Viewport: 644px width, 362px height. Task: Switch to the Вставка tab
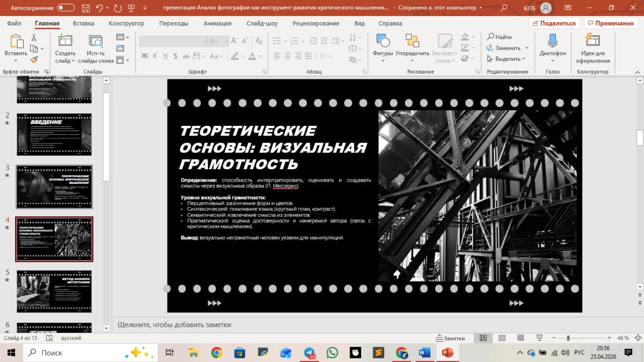click(x=84, y=23)
